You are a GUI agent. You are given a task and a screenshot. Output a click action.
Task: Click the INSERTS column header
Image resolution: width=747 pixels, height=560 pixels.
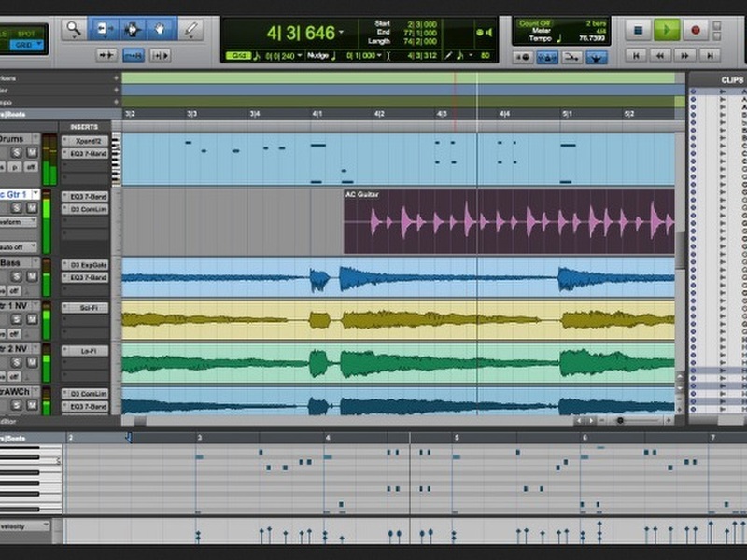[x=84, y=127]
